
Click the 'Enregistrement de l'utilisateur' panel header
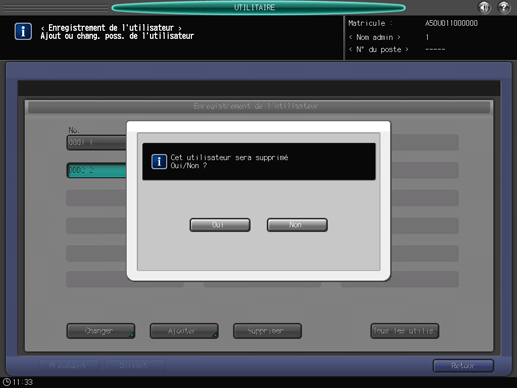click(259, 107)
